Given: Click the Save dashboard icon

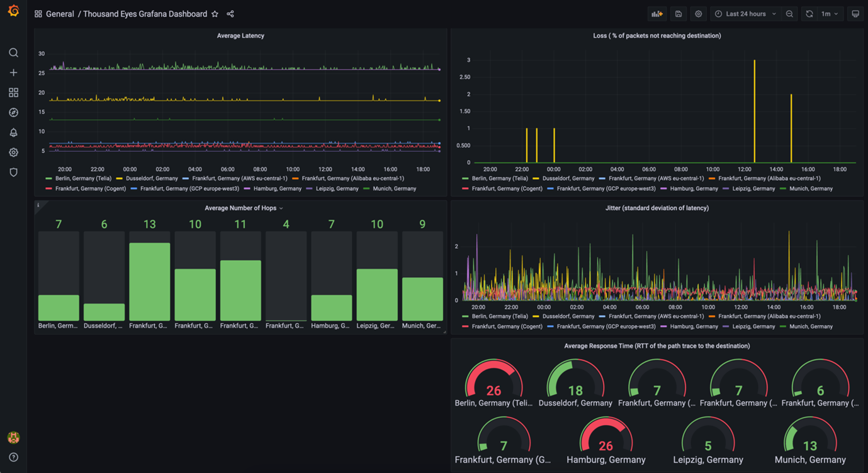Looking at the screenshot, I should tap(678, 14).
